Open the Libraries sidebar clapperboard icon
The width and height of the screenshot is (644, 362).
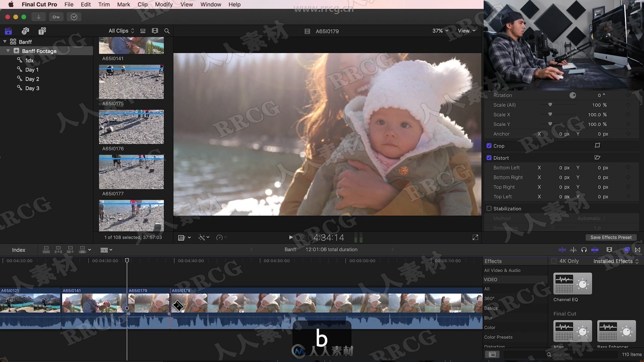pyautogui.click(x=8, y=31)
